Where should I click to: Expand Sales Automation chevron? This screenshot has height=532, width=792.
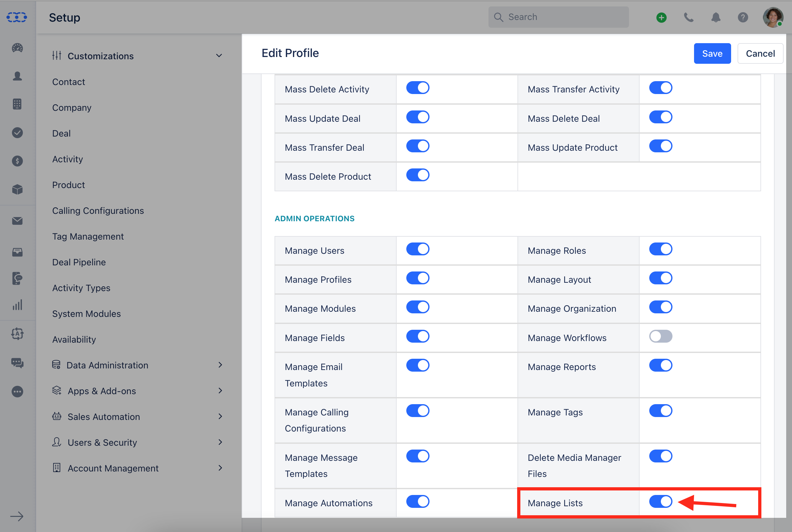click(220, 416)
